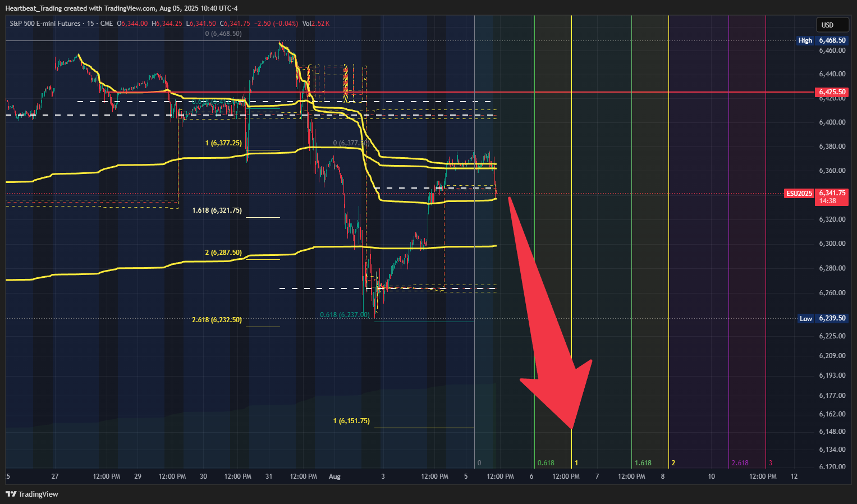Click the open value O6,344.00
The height and width of the screenshot is (504, 857).
click(133, 24)
